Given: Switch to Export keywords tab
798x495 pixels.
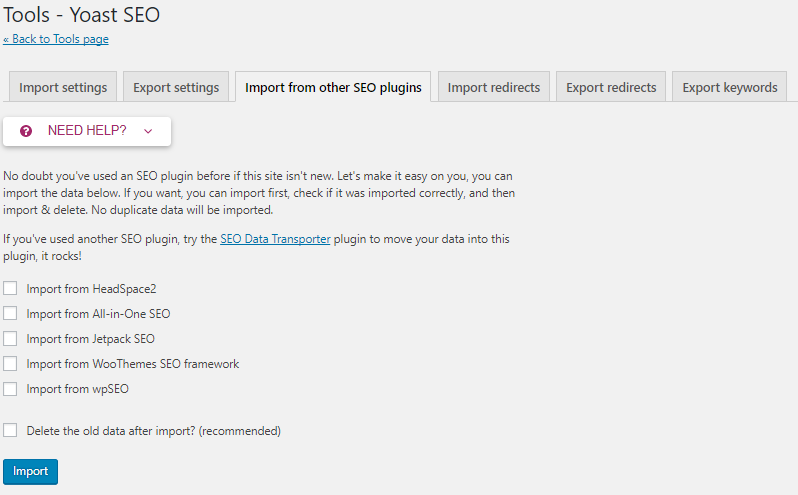Looking at the screenshot, I should (x=730, y=88).
